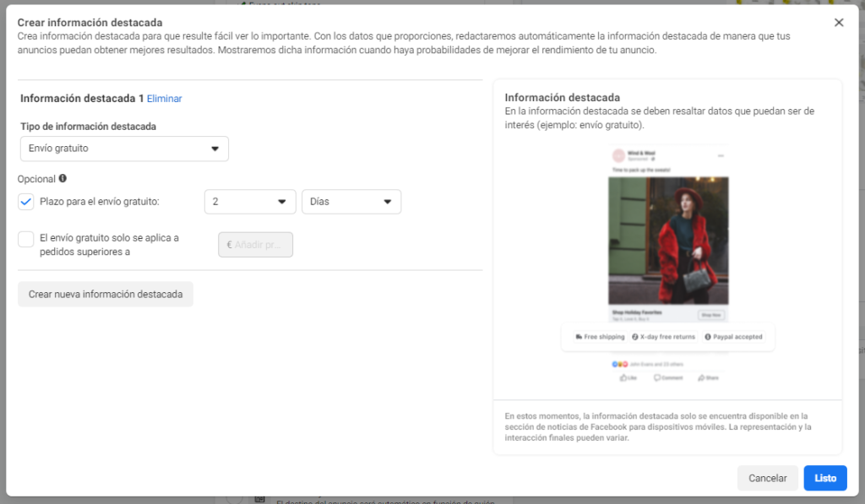Click the X-day free returns icon
865x504 pixels.
pos(635,337)
